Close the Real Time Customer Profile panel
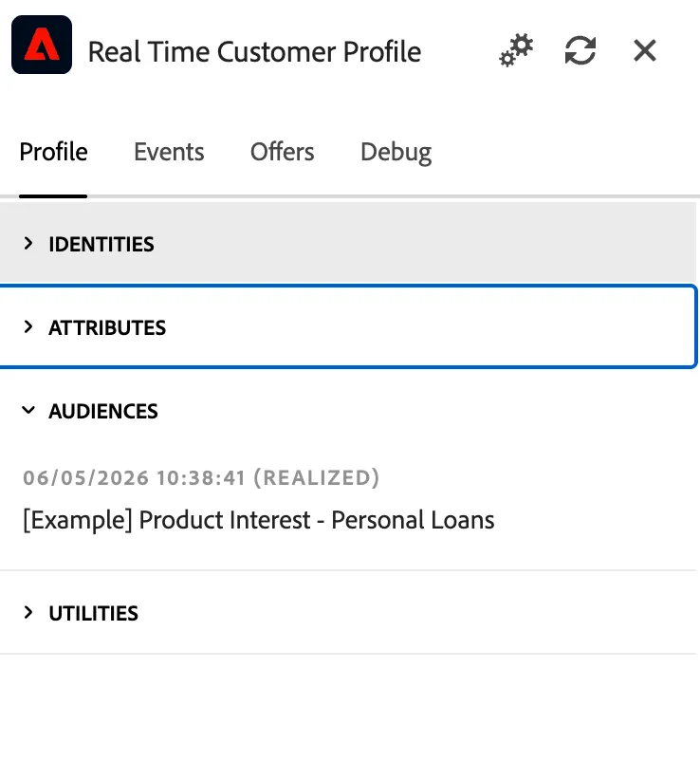 [x=645, y=50]
